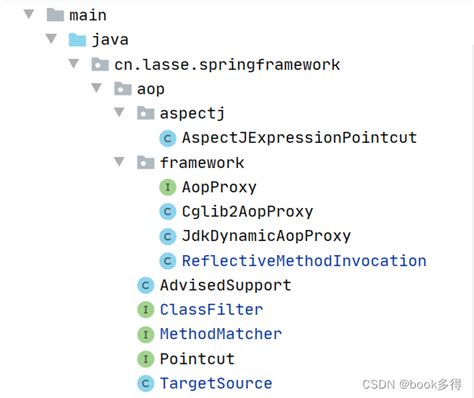The image size is (474, 398).
Task: Click the blue java source folder icon
Action: pos(77,40)
